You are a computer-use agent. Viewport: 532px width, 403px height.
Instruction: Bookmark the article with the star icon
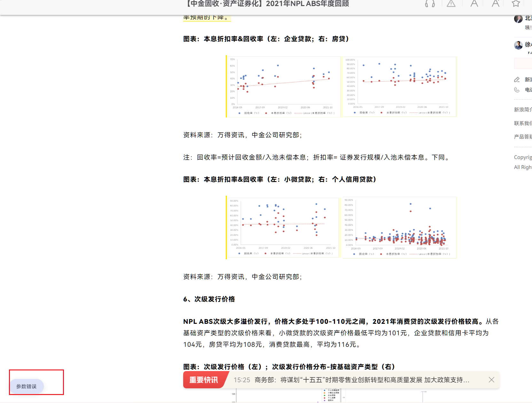[x=516, y=4]
